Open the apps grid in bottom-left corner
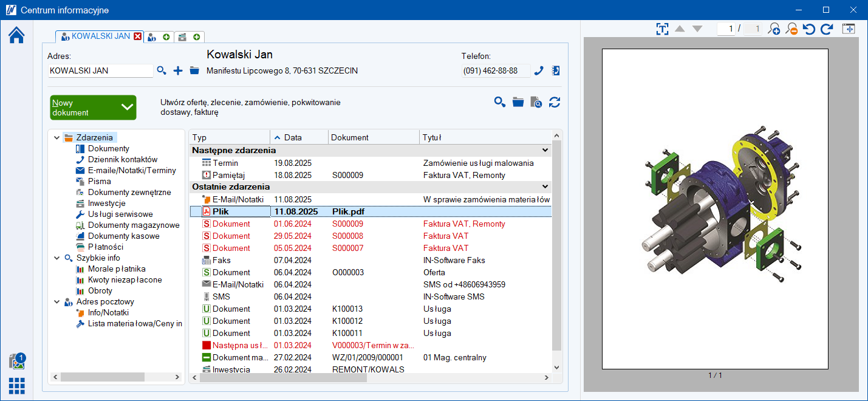The height and width of the screenshot is (401, 868). point(16,385)
